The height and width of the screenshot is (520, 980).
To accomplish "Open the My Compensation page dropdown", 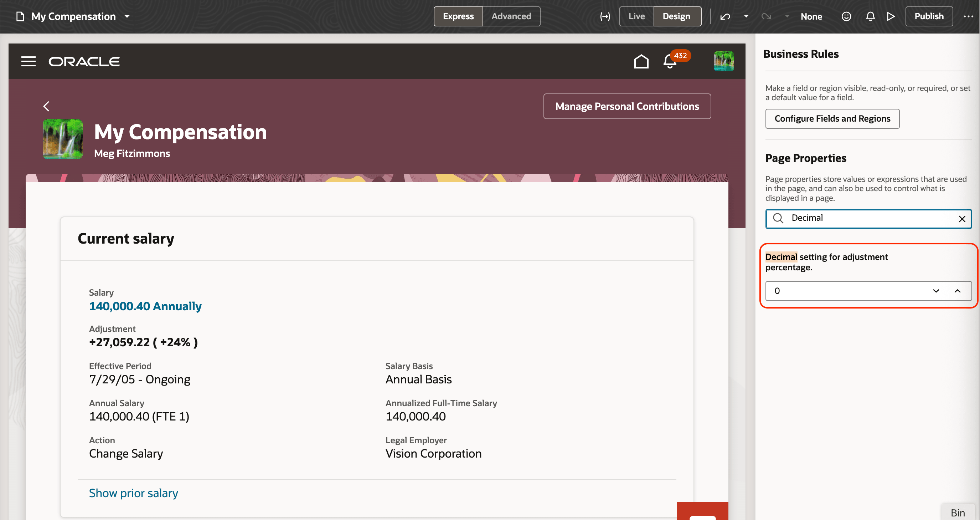I will (127, 16).
